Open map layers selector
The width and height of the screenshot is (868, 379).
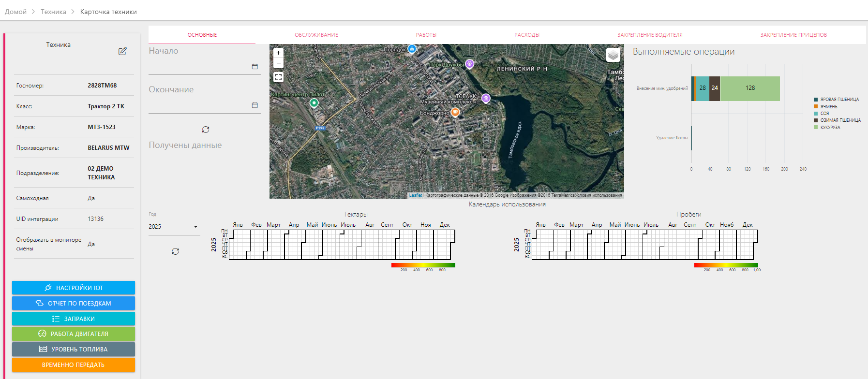(x=613, y=55)
